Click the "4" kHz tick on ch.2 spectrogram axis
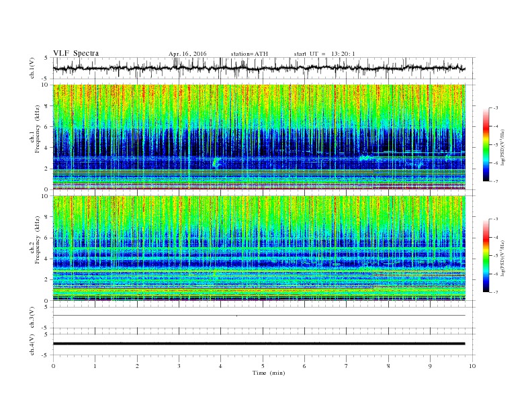Viewport: 532px width, 411px height. [46, 259]
